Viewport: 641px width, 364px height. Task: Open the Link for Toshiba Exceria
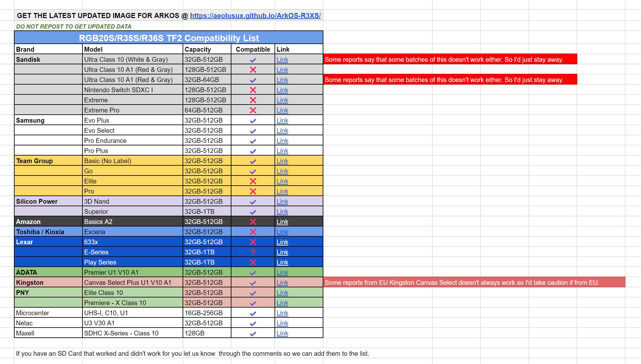(x=282, y=232)
